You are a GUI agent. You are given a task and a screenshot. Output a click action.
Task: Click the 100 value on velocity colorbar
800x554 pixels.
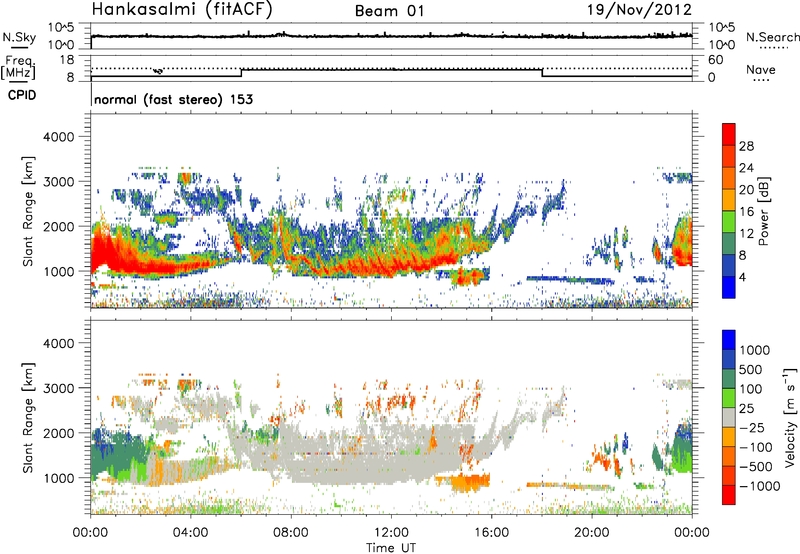coord(751,389)
